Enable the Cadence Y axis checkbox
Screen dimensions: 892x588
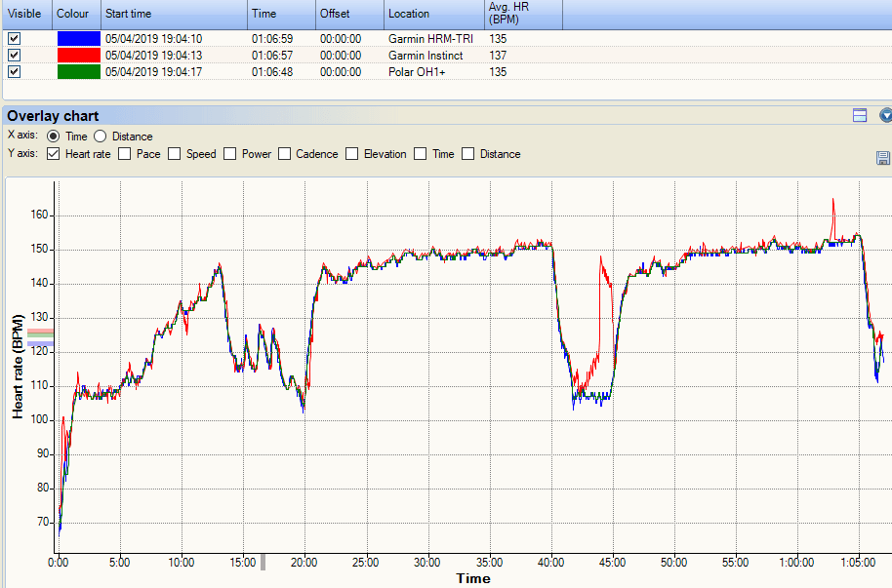tap(284, 154)
